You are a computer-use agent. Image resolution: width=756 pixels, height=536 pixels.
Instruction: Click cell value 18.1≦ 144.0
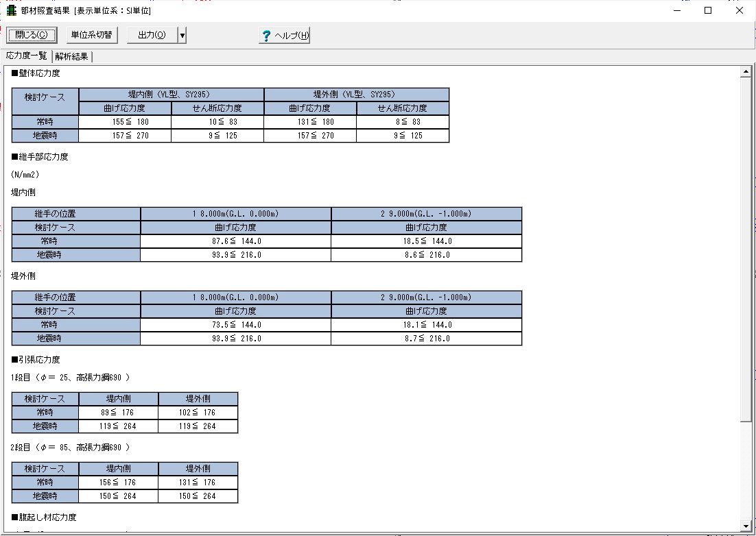(427, 325)
